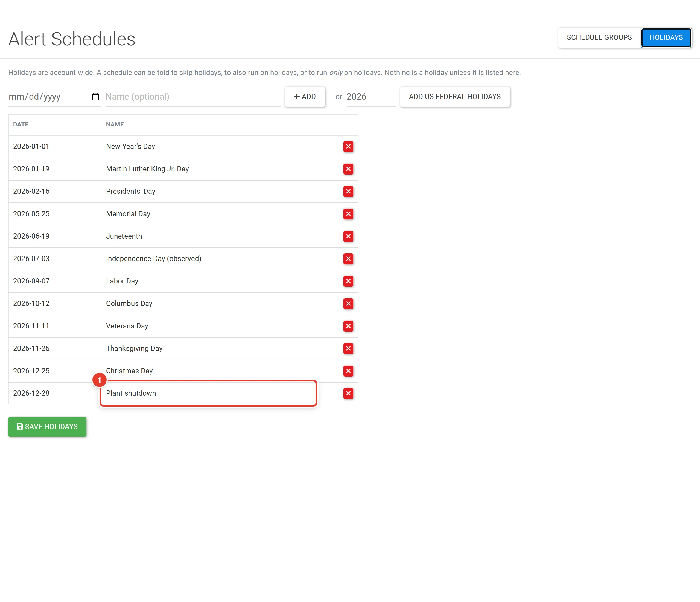Add US Federal Holidays button
Screen dimensions: 700x602
point(455,97)
